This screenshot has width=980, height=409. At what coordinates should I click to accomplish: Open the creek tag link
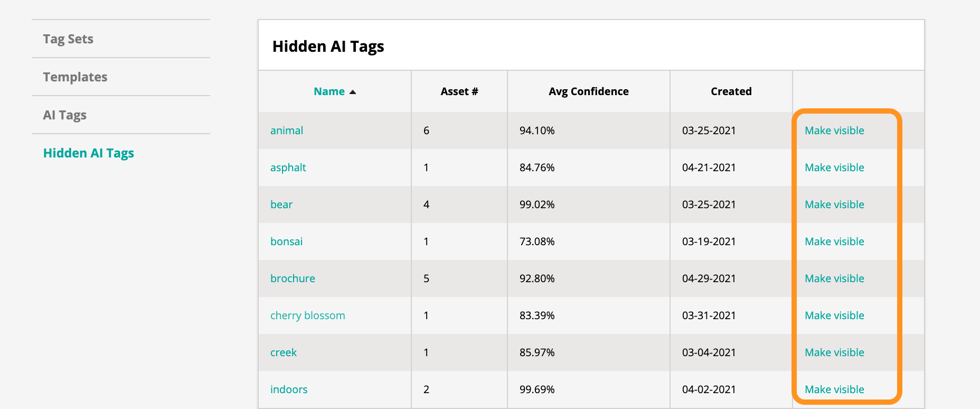[284, 352]
